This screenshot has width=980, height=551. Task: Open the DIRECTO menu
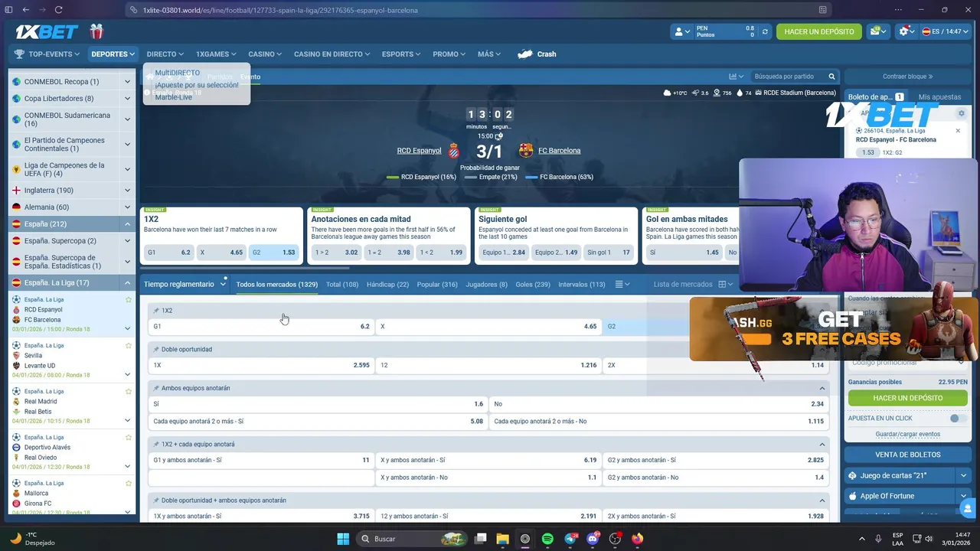pos(165,54)
